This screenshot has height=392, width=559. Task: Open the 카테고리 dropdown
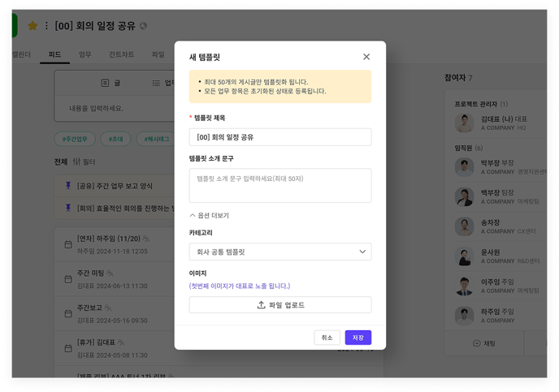pyautogui.click(x=280, y=252)
